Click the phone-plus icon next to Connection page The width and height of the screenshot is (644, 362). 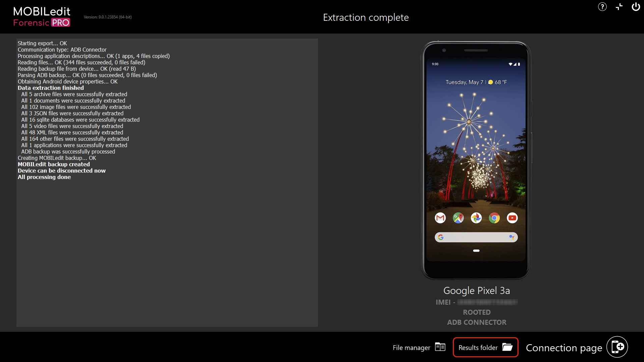[x=617, y=347]
